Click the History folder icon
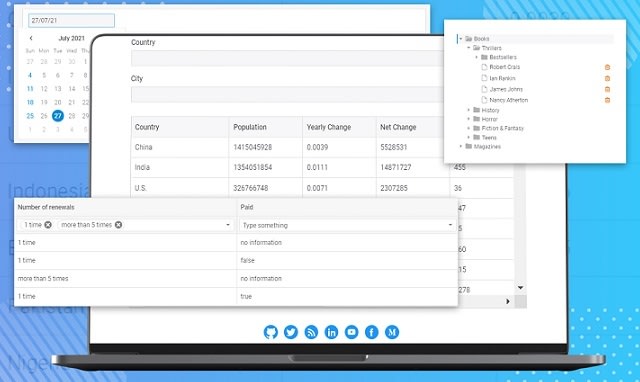The width and height of the screenshot is (640, 382). (476, 110)
